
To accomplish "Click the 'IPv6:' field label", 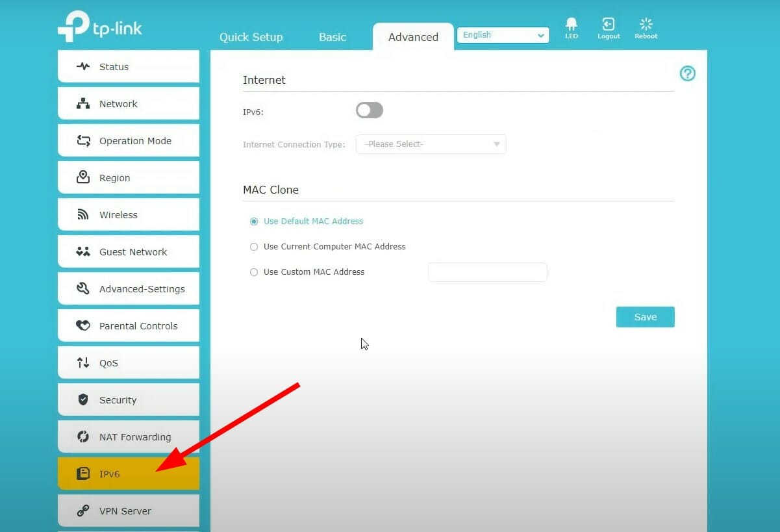I will click(253, 112).
